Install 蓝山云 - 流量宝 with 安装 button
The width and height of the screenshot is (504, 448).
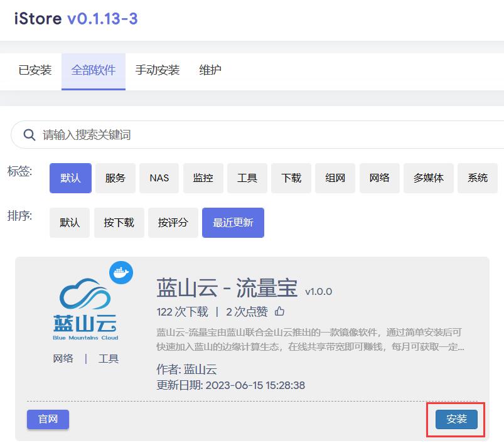coord(456,419)
